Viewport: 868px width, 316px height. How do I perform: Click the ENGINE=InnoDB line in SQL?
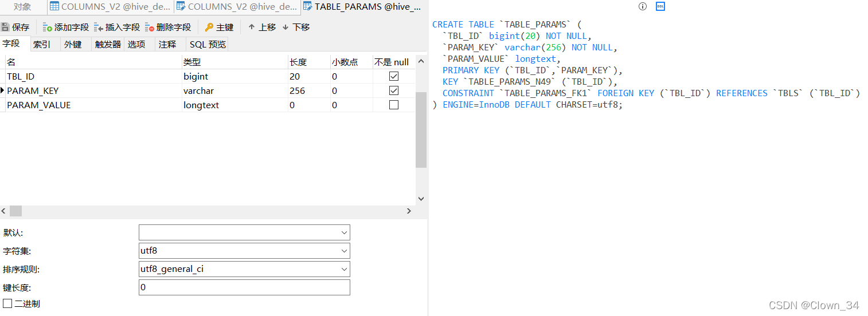[x=527, y=105]
